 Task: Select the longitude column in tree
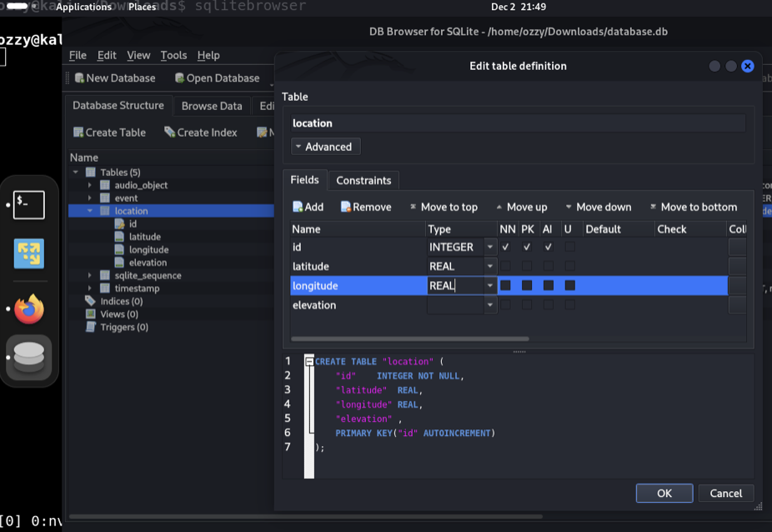(x=148, y=250)
